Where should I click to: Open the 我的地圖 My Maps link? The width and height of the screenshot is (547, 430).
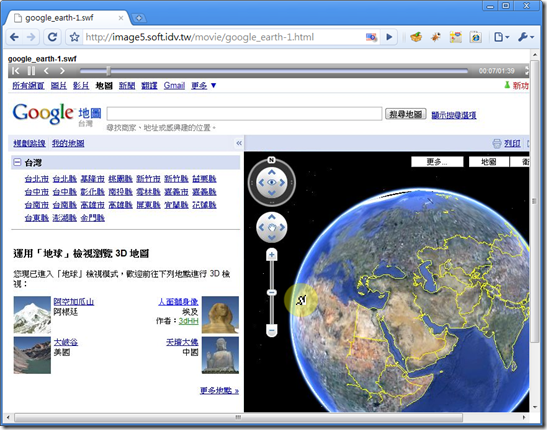coord(68,143)
